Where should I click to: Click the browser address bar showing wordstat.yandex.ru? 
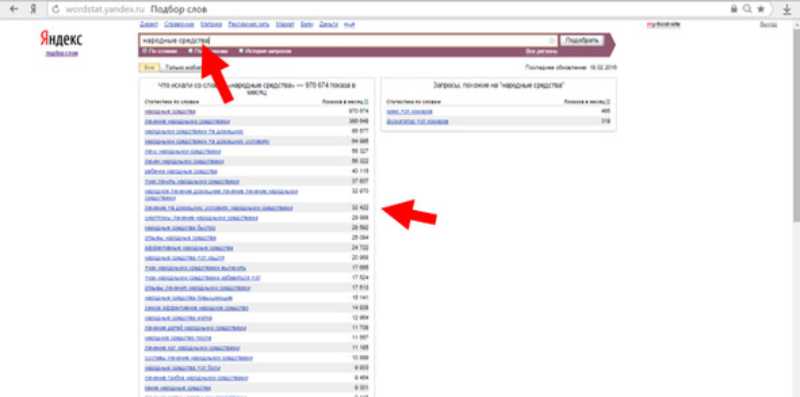388,9
